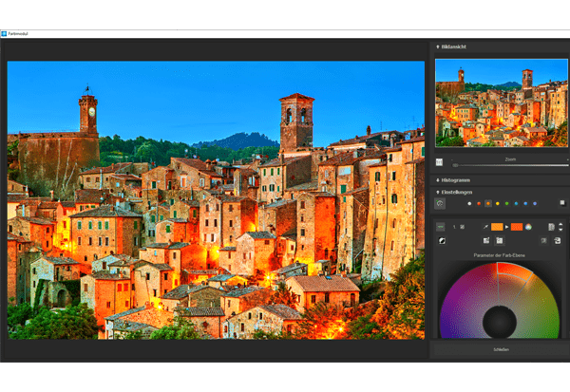Image resolution: width=570 pixels, height=392 pixels.
Task: Select the white color dot preset
Action: click(469, 204)
